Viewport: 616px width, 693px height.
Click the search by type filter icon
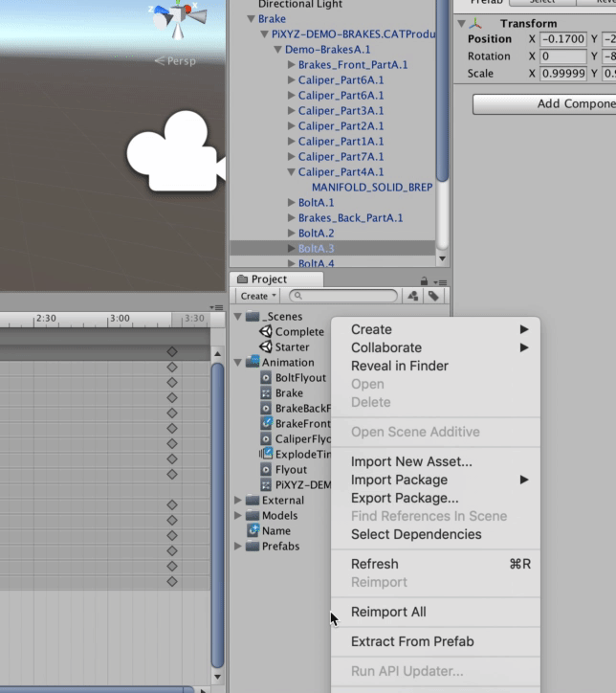(413, 297)
